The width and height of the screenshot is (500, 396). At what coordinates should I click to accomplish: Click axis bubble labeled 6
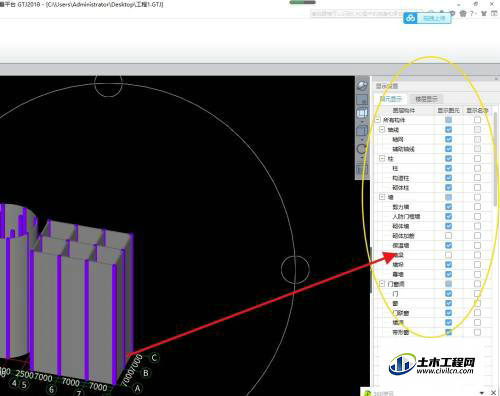tap(51, 389)
